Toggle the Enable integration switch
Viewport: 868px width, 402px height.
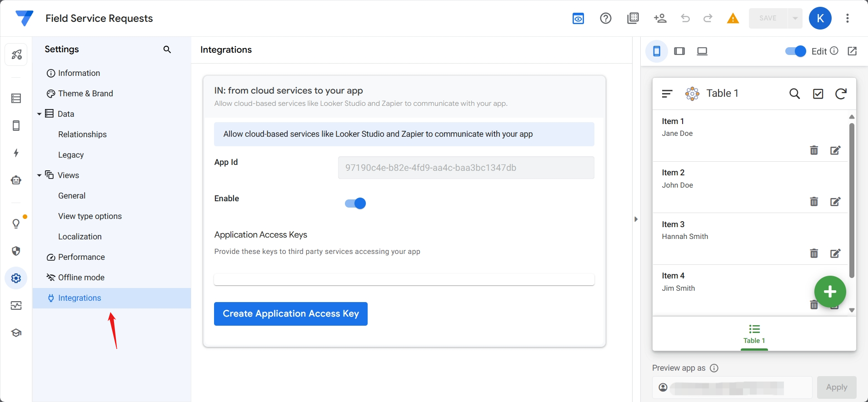pyautogui.click(x=355, y=203)
